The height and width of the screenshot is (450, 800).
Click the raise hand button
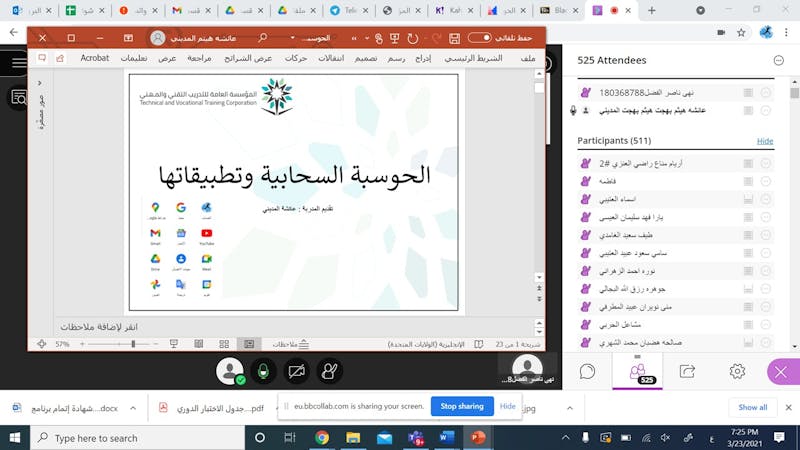coord(329,371)
